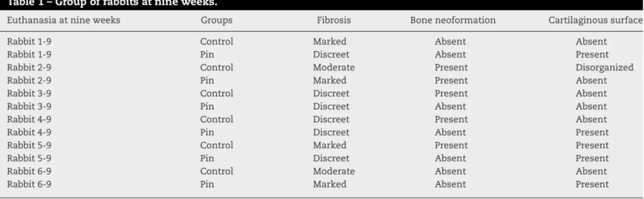Select the 'Bone neoformation' column header

(x=453, y=20)
